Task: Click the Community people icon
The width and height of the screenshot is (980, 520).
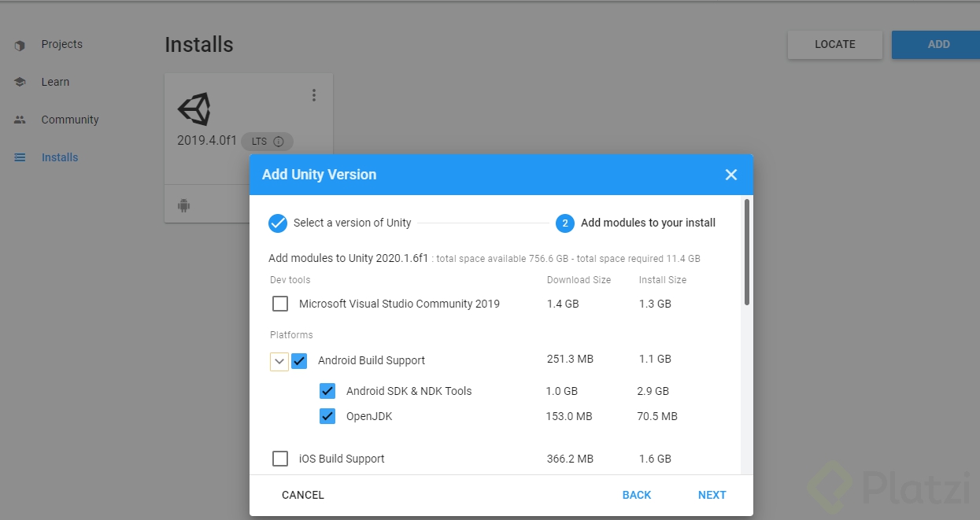Action: pos(20,120)
